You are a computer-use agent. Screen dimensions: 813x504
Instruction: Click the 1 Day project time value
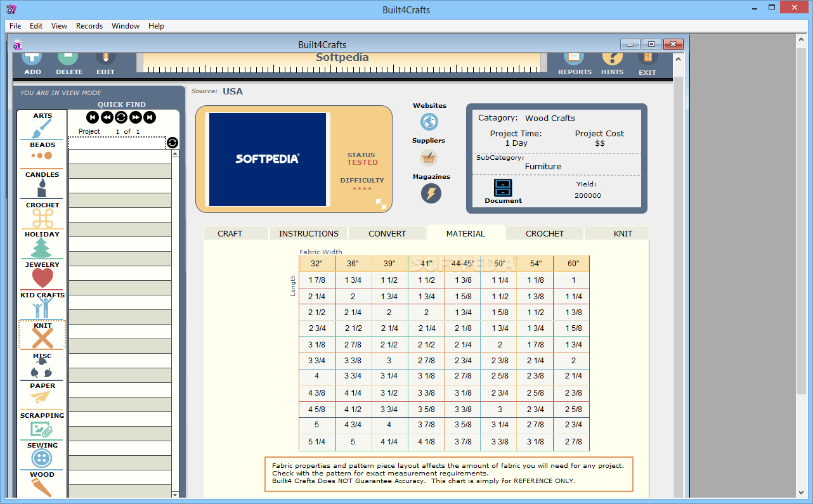[x=516, y=143]
